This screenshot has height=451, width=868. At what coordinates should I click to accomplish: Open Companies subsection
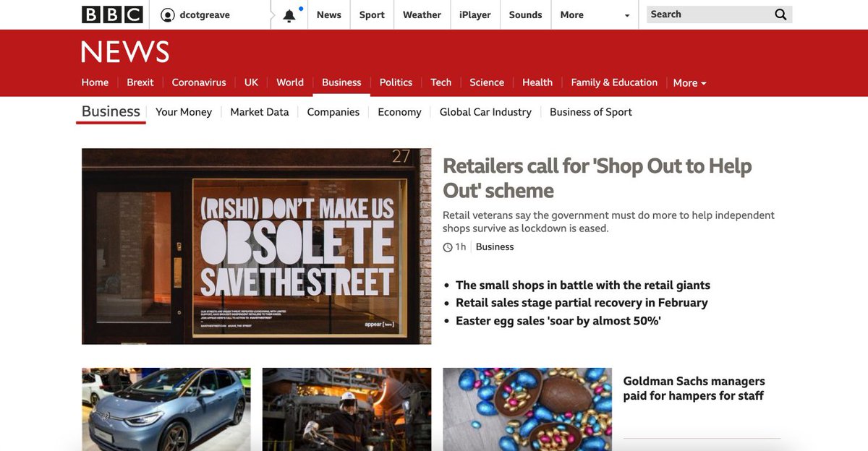(x=333, y=112)
